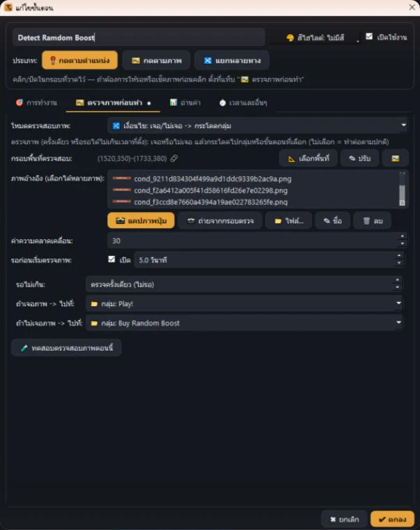Click the ชื่อ rename pencil button

(x=332, y=221)
